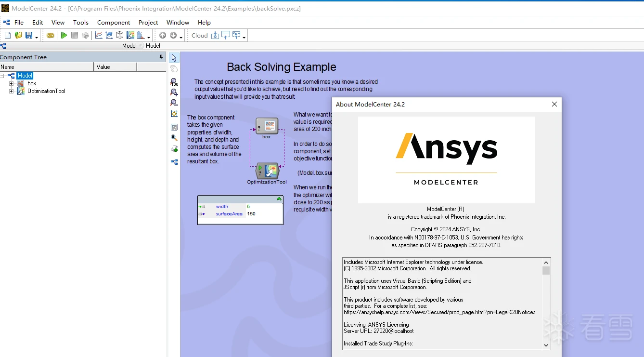This screenshot has height=357, width=644.
Task: Click the scroll down arrow in license text
Action: coord(546,345)
